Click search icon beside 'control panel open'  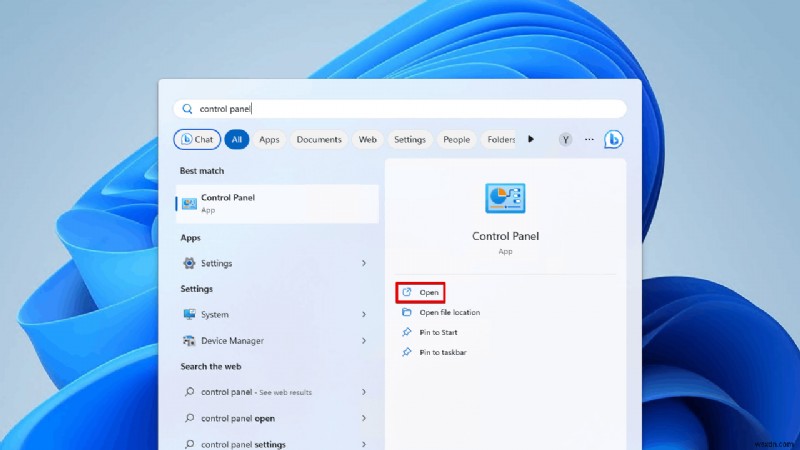[189, 418]
